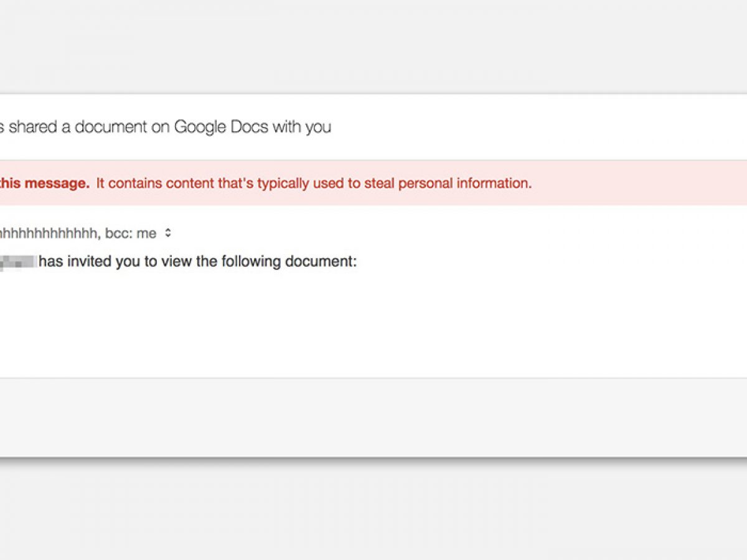747x560 pixels.
Task: Click the blank area right of the subject line
Action: coord(529,128)
